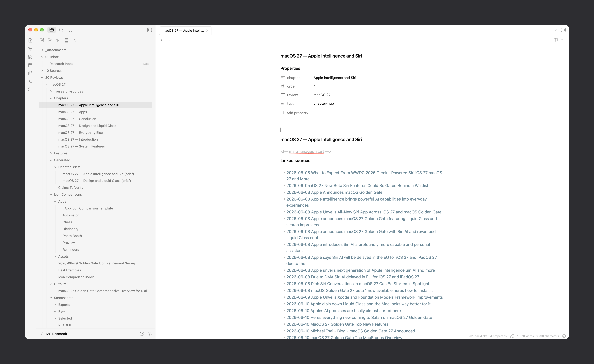The width and height of the screenshot is (594, 364).
Task: Open the search pane icon
Action: tap(61, 30)
